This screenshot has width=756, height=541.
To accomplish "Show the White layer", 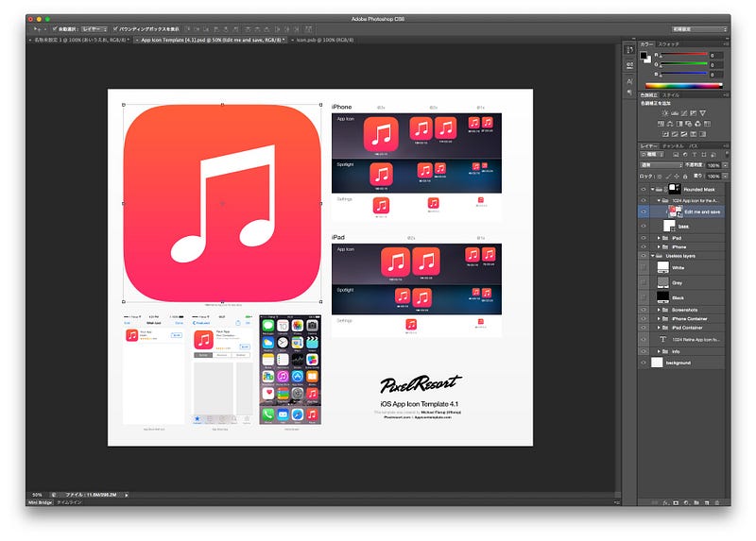I will point(644,267).
